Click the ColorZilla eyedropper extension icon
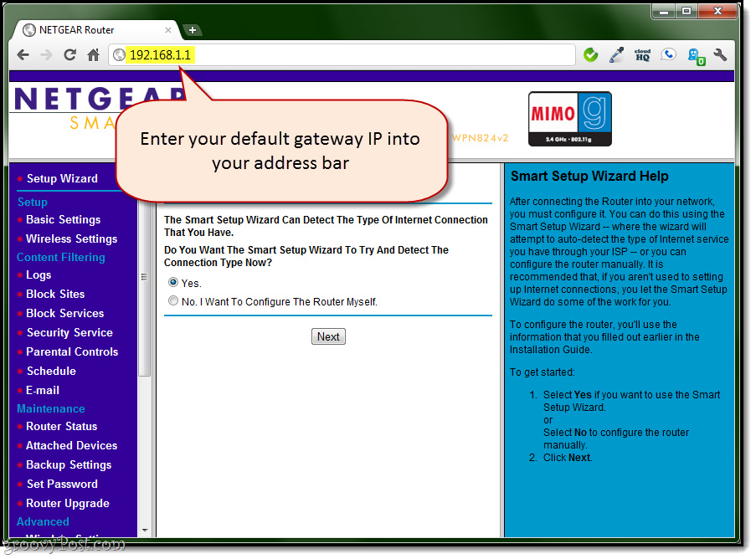756x559 pixels. click(616, 54)
